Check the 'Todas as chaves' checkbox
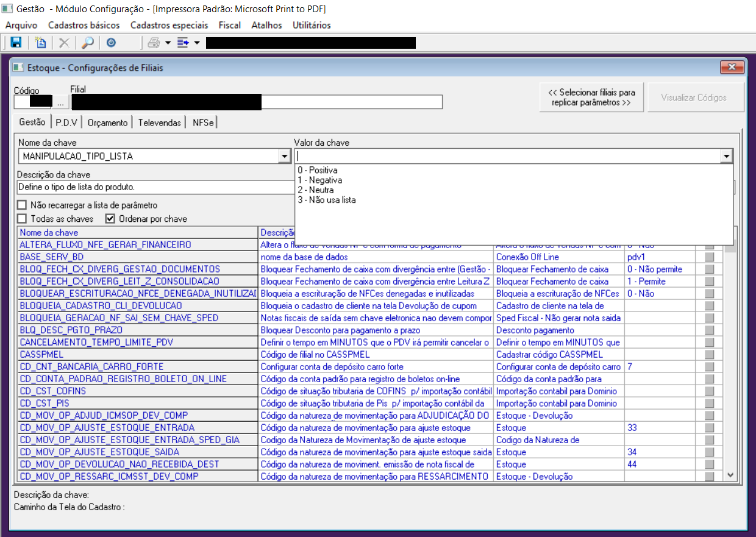Viewport: 756px width, 537px height. pyautogui.click(x=22, y=219)
